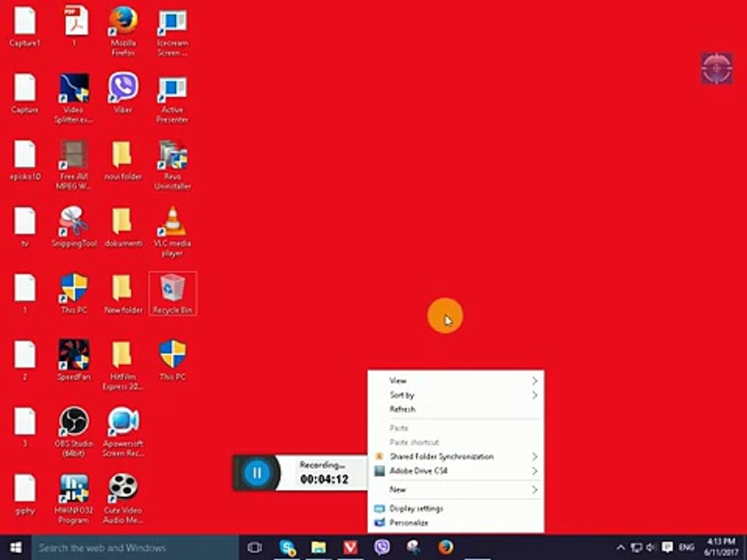Click the greyed-out Paste shortcut entry
This screenshot has width=747, height=560.
click(456, 442)
